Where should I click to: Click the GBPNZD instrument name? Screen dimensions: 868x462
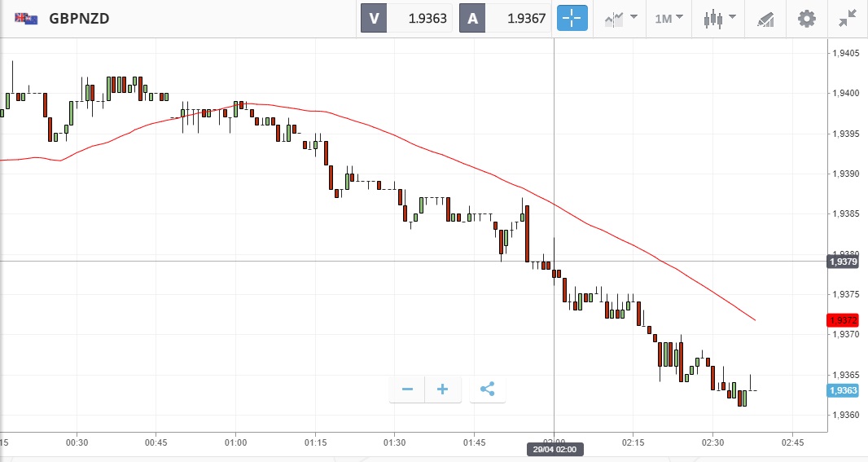[x=79, y=18]
